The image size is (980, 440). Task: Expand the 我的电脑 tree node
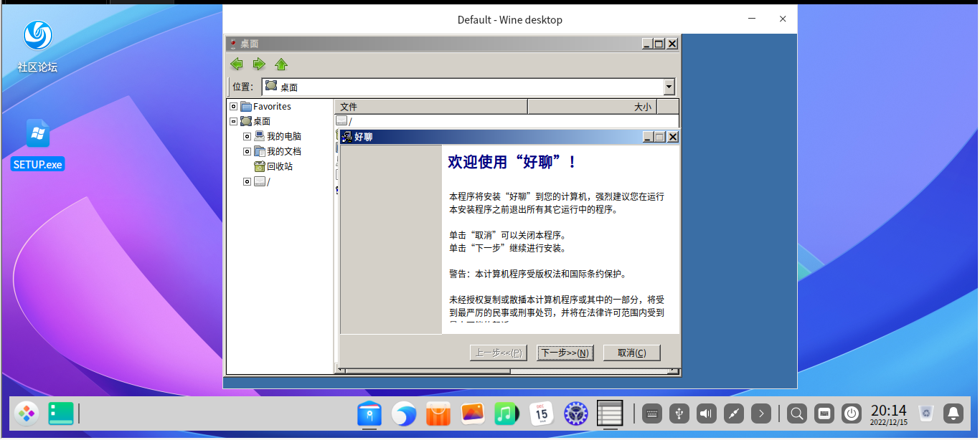tap(247, 136)
